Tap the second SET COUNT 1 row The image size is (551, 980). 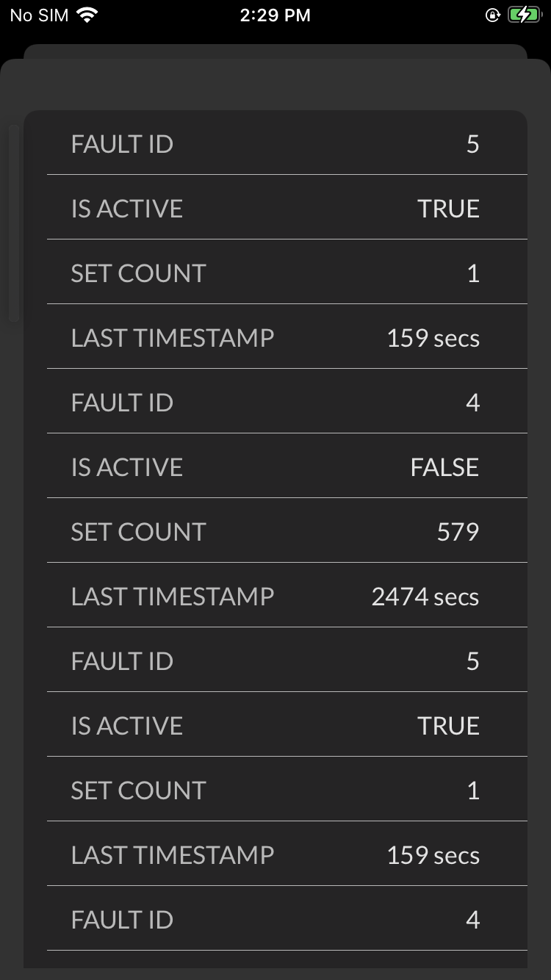(275, 790)
